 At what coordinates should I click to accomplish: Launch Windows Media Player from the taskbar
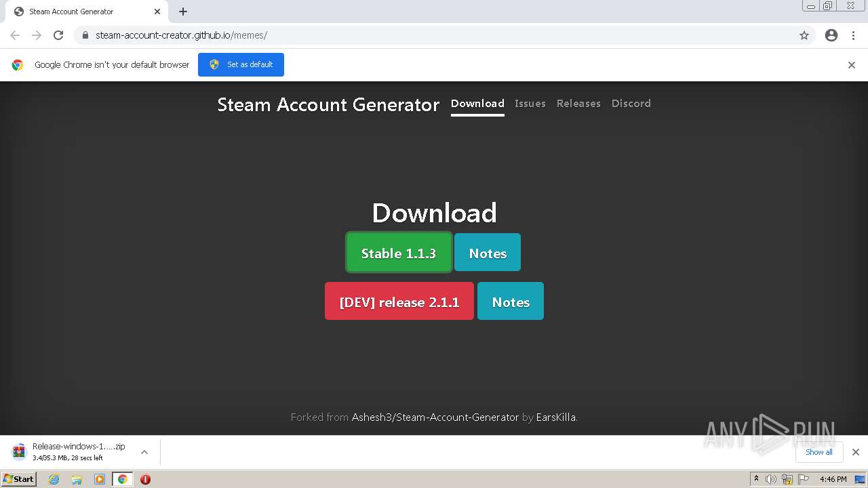click(100, 479)
